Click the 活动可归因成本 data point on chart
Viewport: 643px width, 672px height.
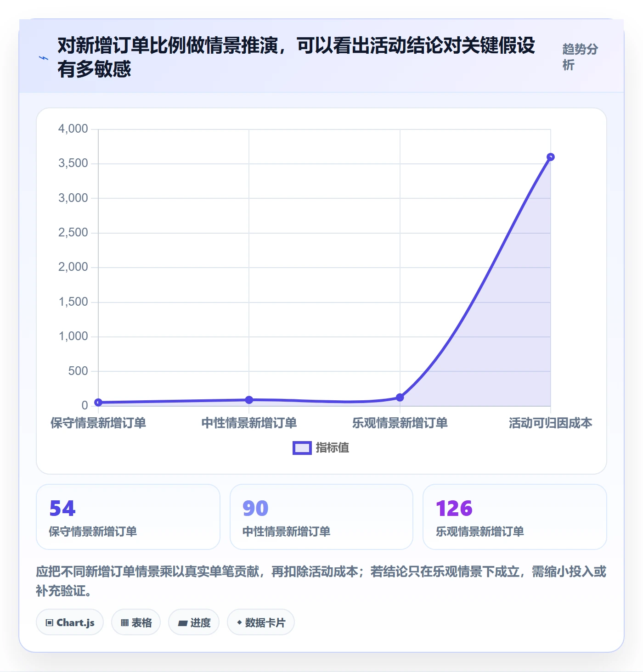[x=551, y=157]
